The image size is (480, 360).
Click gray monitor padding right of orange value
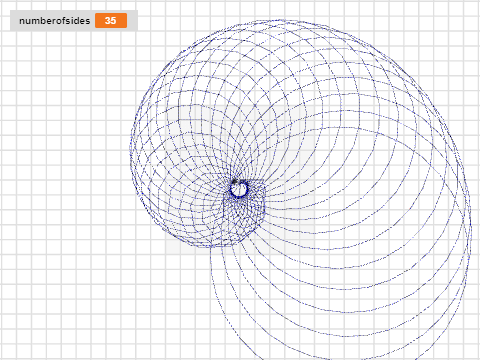[x=132, y=21]
